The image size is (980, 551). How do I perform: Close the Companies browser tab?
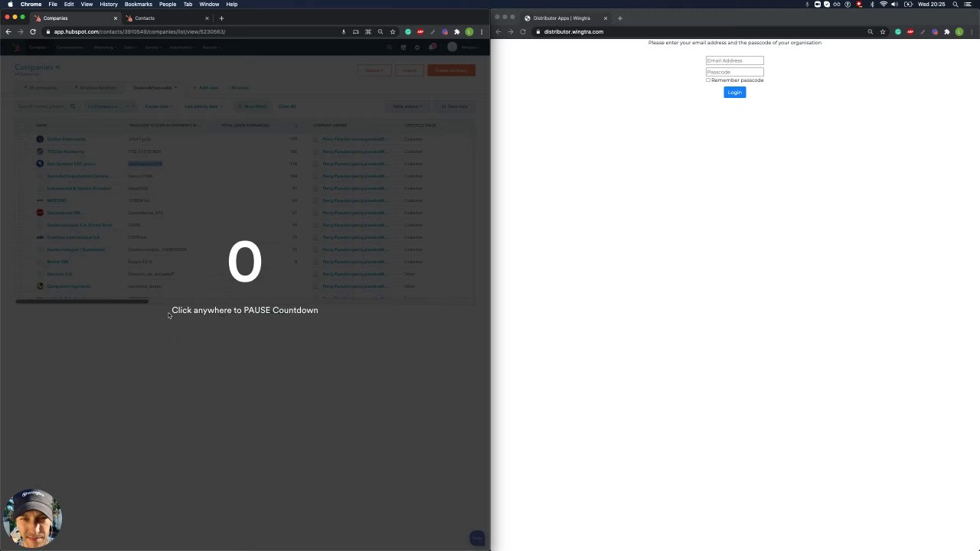116,18
